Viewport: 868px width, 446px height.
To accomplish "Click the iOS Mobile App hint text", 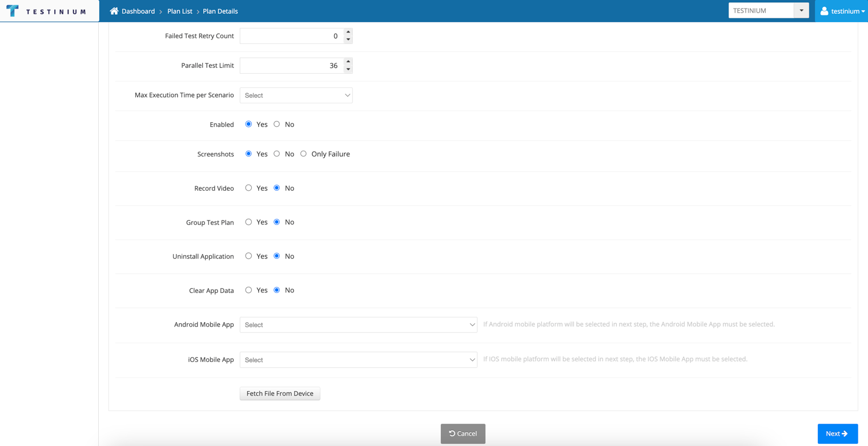I will (615, 359).
